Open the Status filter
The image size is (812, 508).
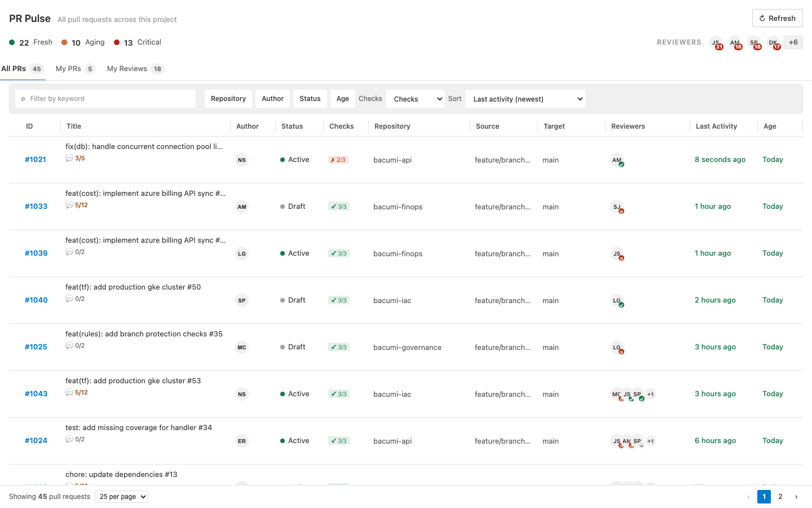coord(310,99)
